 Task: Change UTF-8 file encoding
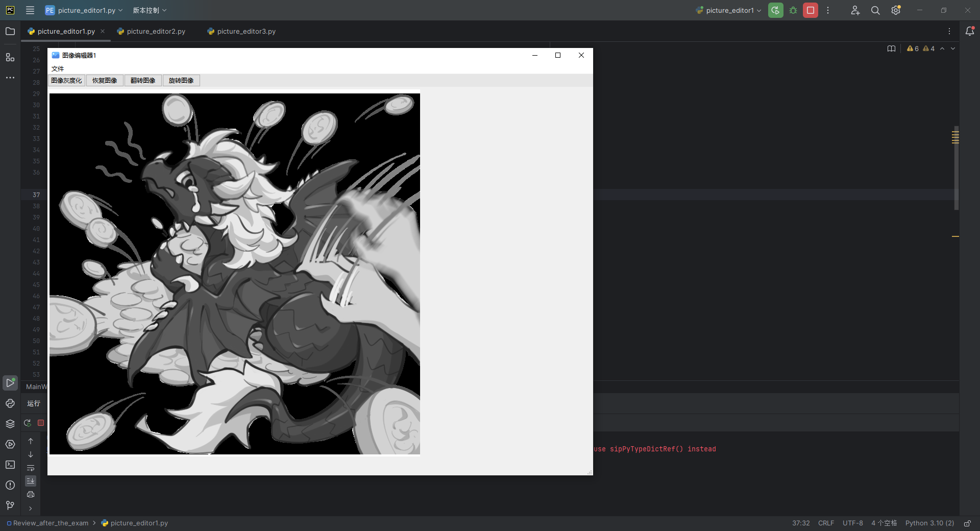[853, 523]
